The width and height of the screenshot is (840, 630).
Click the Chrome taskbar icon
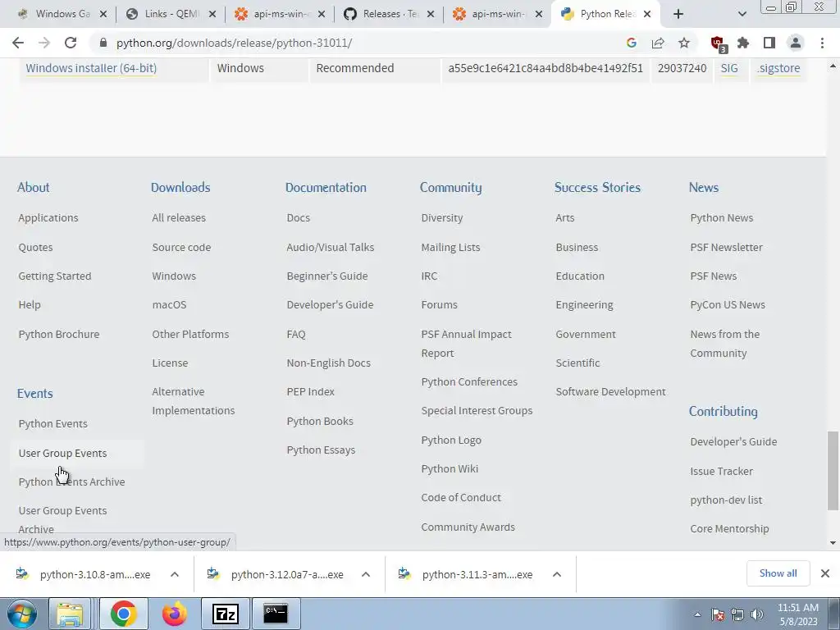123,614
